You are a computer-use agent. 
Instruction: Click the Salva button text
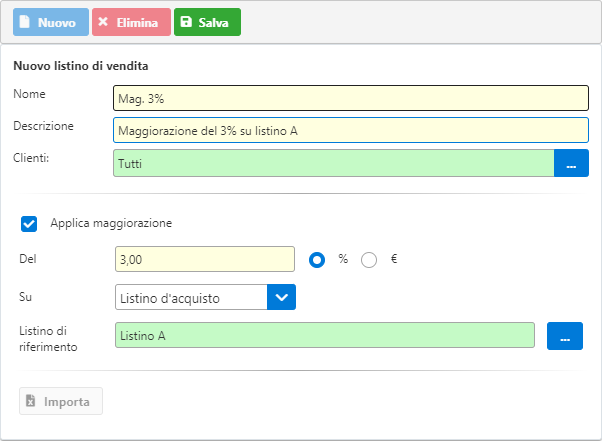click(213, 23)
